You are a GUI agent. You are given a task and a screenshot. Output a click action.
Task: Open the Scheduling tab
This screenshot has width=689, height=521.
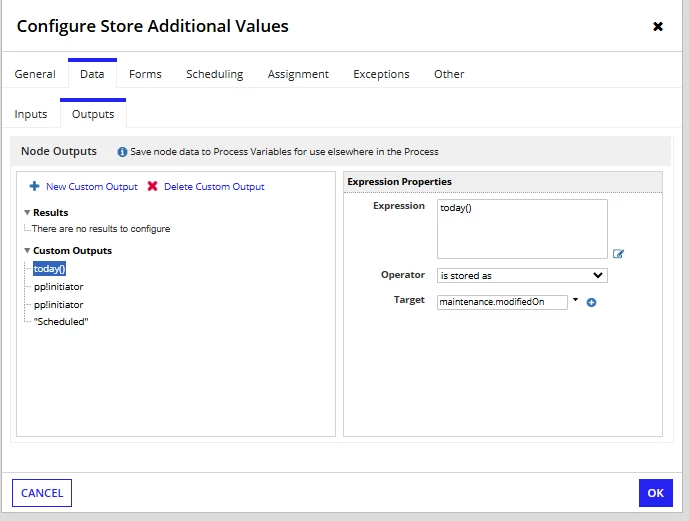click(214, 74)
